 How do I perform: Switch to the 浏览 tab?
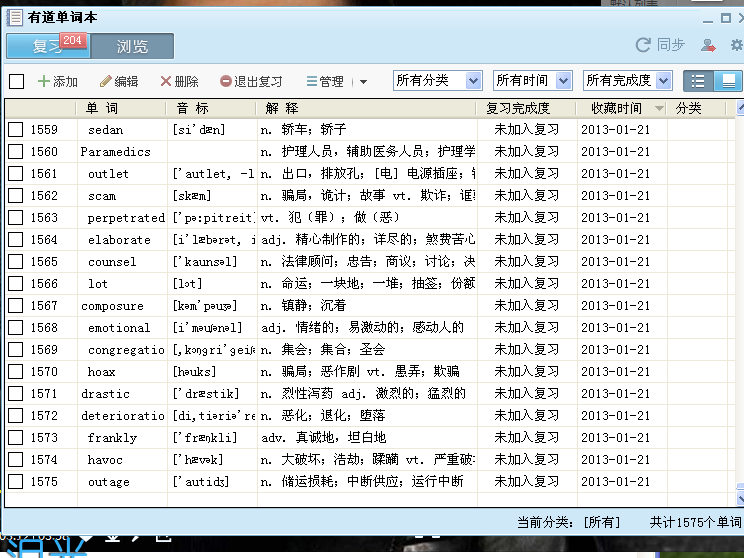tap(132, 46)
